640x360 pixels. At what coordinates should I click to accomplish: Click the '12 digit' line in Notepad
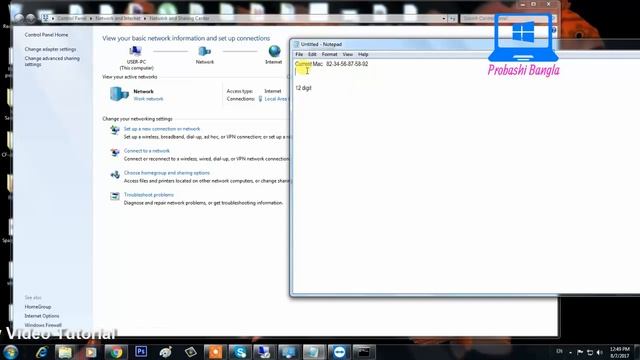[303, 88]
